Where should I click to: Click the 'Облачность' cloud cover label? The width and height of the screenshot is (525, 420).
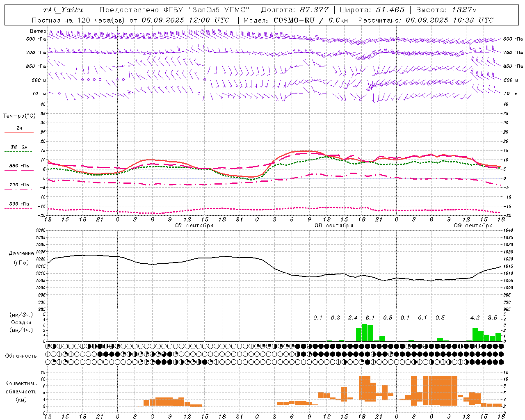[21, 356]
